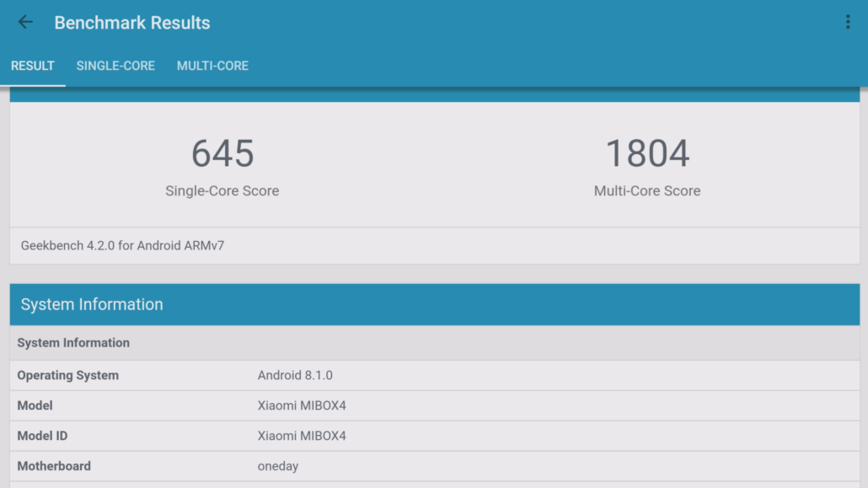Select the RESULT tab
Screen dimensions: 868x488
pos(33,66)
